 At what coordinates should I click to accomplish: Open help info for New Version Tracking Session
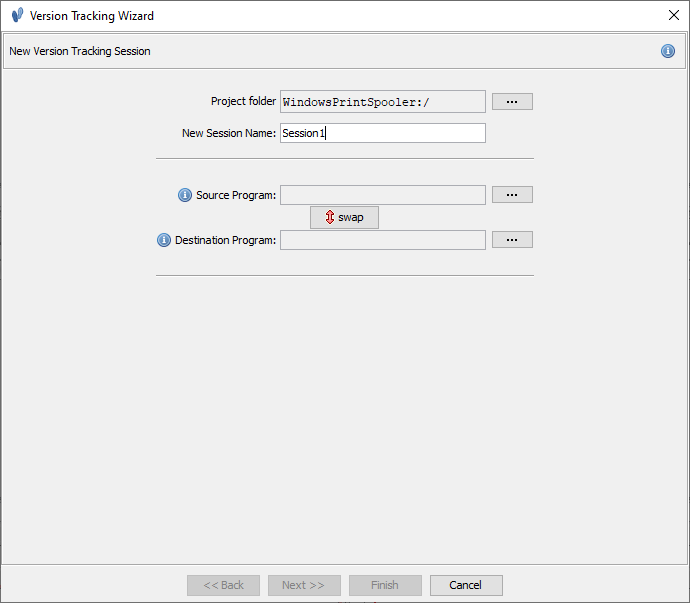pyautogui.click(x=668, y=51)
